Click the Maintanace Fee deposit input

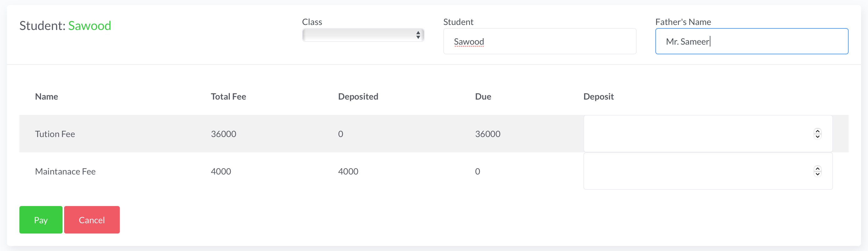coord(698,171)
